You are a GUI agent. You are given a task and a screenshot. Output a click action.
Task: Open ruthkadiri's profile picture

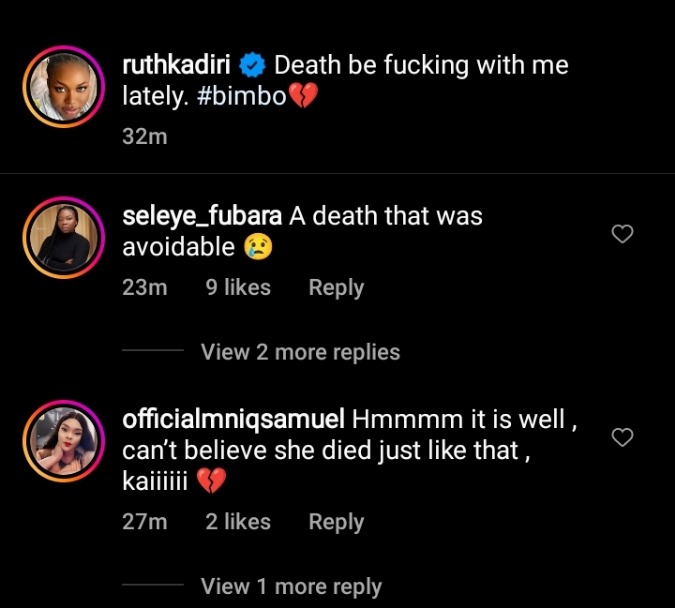click(x=60, y=89)
